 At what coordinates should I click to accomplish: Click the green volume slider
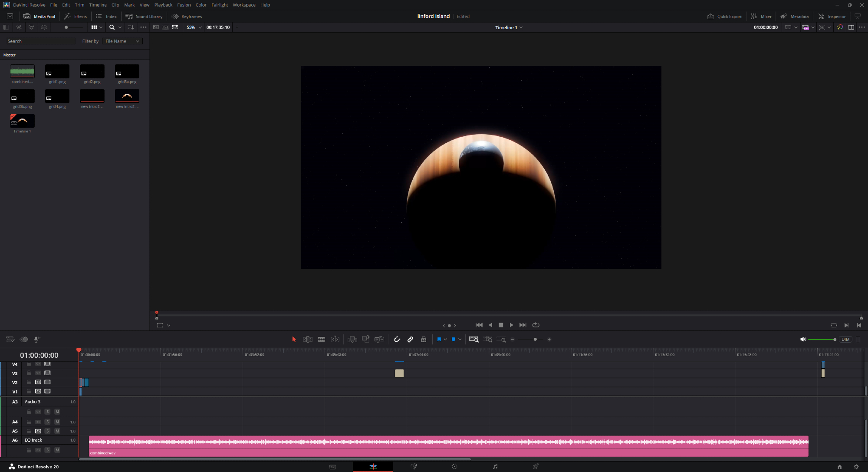(820, 340)
